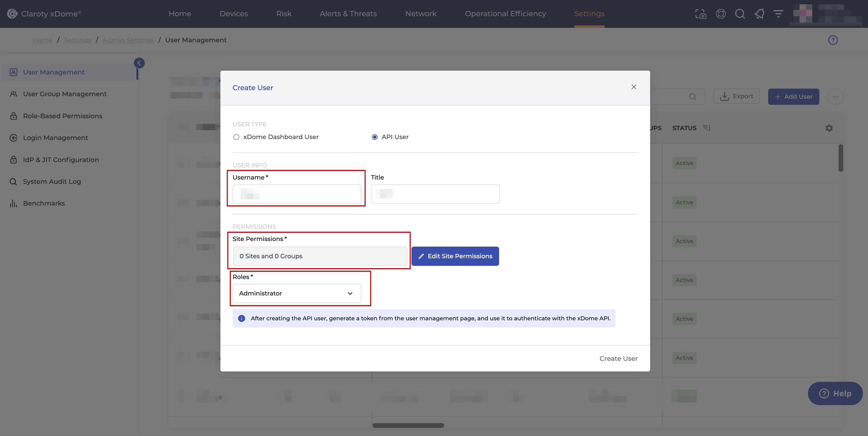
Task: Click the Role-Based Permissions sidebar link
Action: [x=62, y=116]
